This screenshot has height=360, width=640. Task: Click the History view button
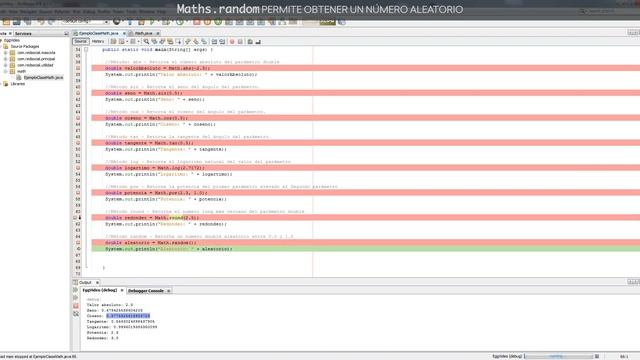coord(98,41)
